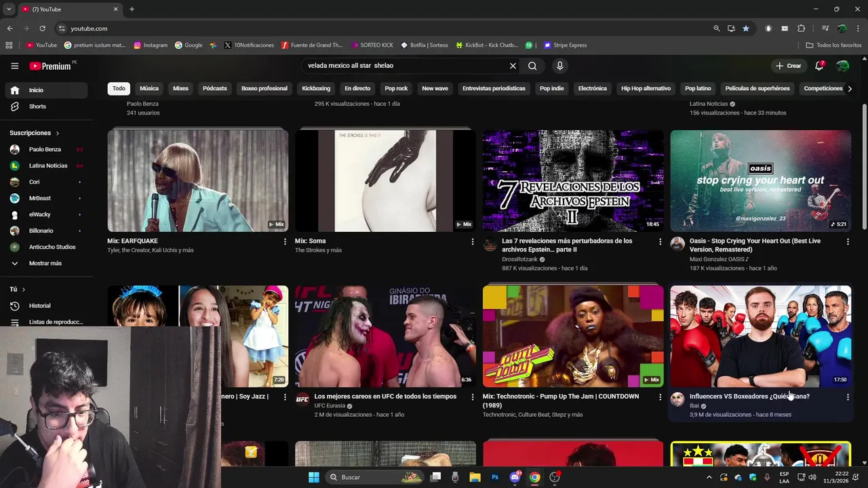This screenshot has height=488, width=868.
Task: Clear the search box text
Action: 513,66
